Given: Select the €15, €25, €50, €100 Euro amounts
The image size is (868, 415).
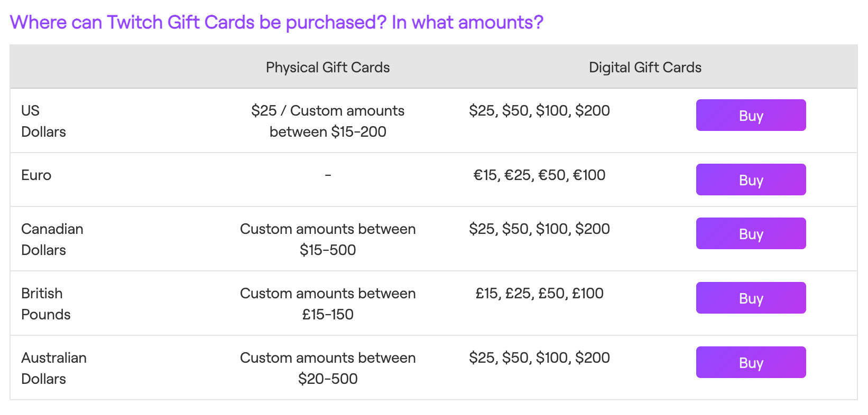Looking at the screenshot, I should click(x=539, y=175).
